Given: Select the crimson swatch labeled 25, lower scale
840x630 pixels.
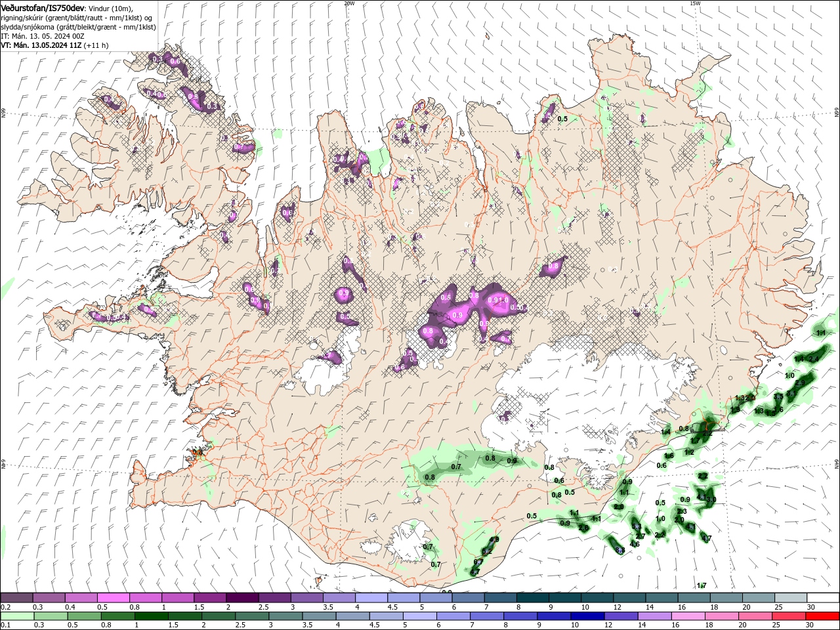Looking at the screenshot, I should coord(788,616).
